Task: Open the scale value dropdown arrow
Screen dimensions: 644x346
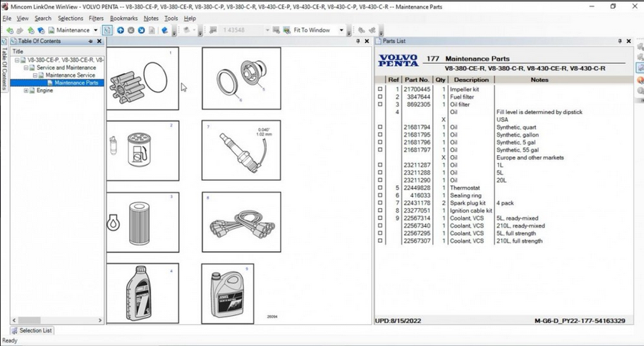Action: (267, 30)
